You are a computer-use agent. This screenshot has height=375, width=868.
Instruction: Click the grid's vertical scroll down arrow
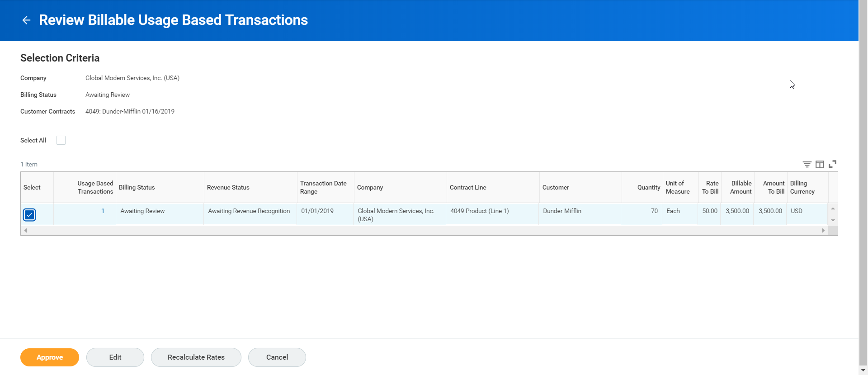click(833, 220)
